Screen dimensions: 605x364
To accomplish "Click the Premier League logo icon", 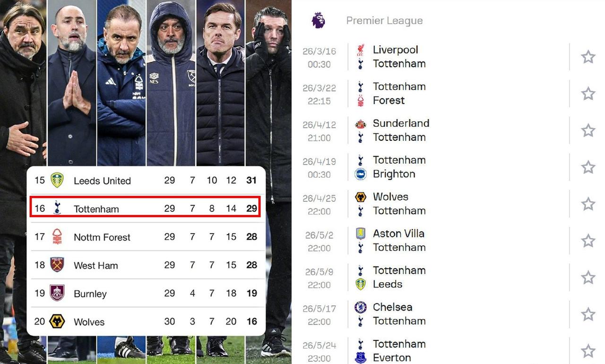I will tap(319, 20).
